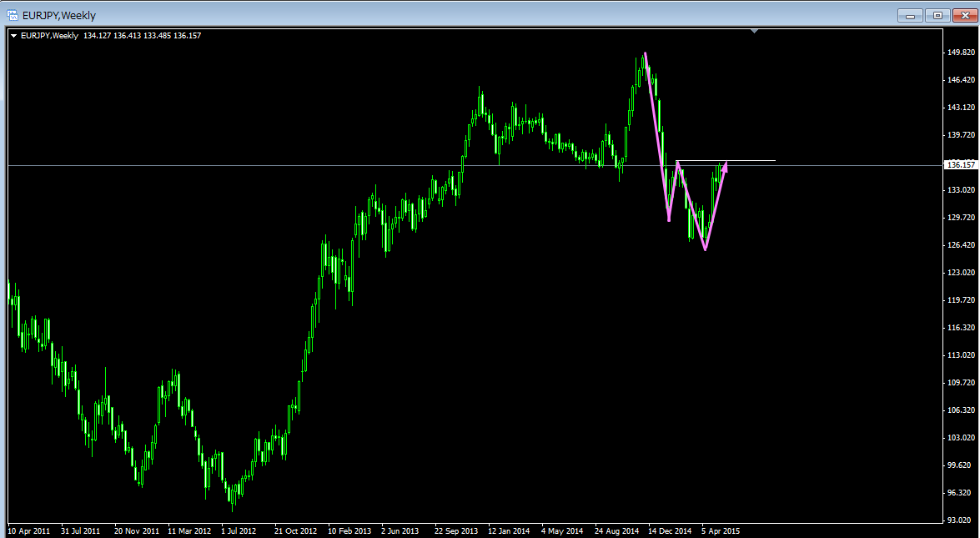Close the EURJPY,Weekly chart window
The width and height of the screenshot is (980, 538).
964,15
